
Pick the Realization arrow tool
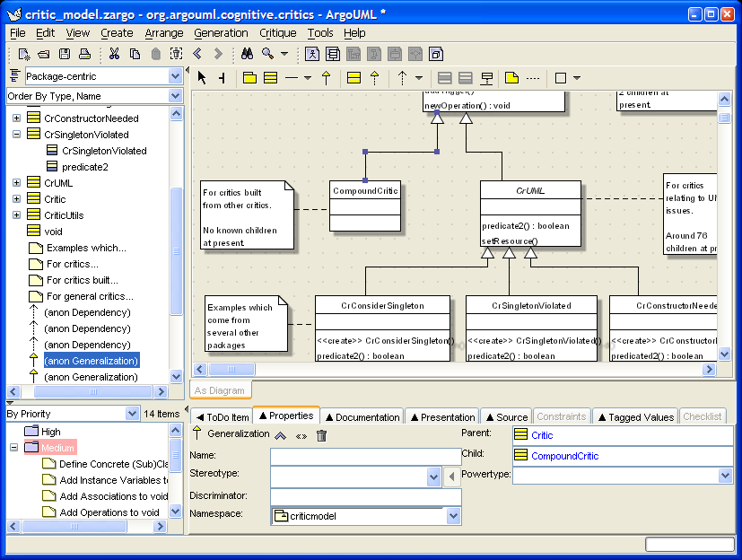(x=375, y=78)
